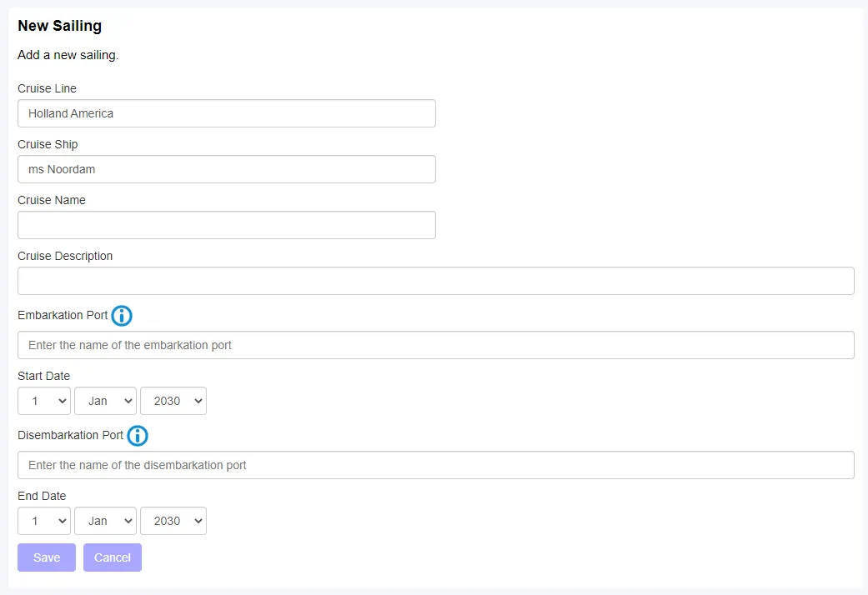Open the Start Date month dropdown
Image resolution: width=868 pixels, height=595 pixels.
tap(105, 401)
